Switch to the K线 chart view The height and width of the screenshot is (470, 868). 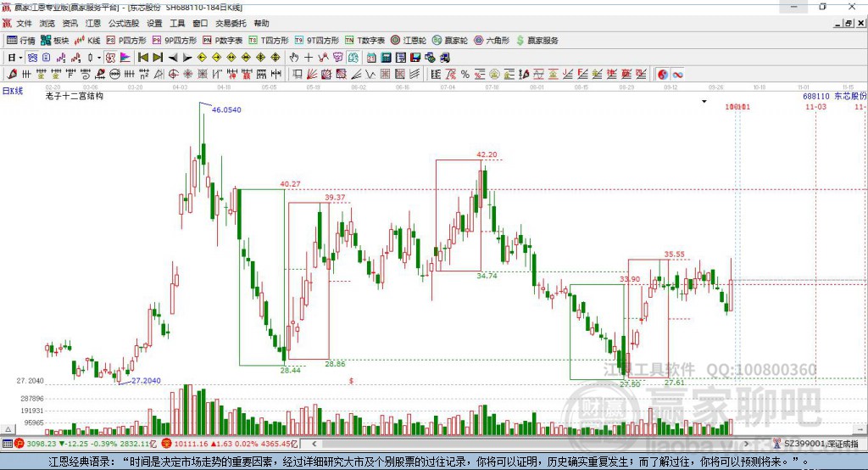(87, 41)
